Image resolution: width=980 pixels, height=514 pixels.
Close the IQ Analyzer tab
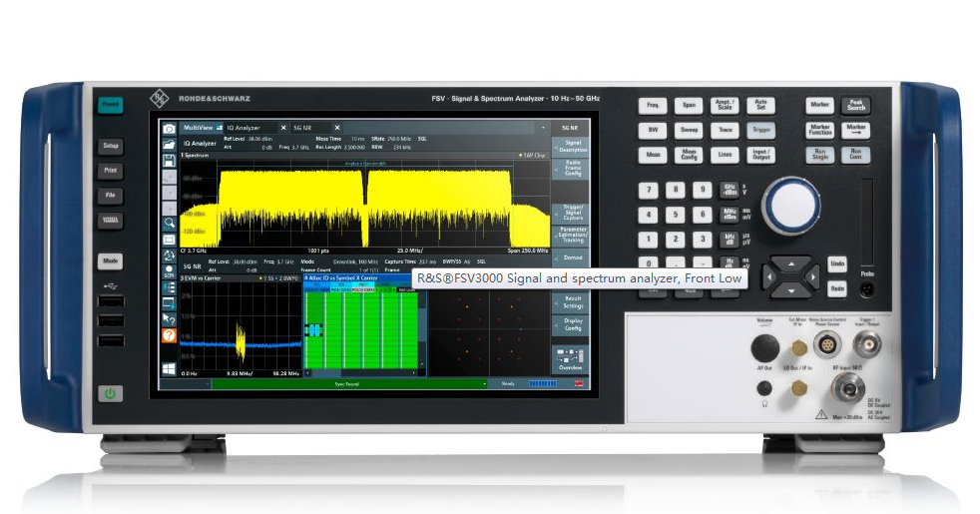pos(283,128)
